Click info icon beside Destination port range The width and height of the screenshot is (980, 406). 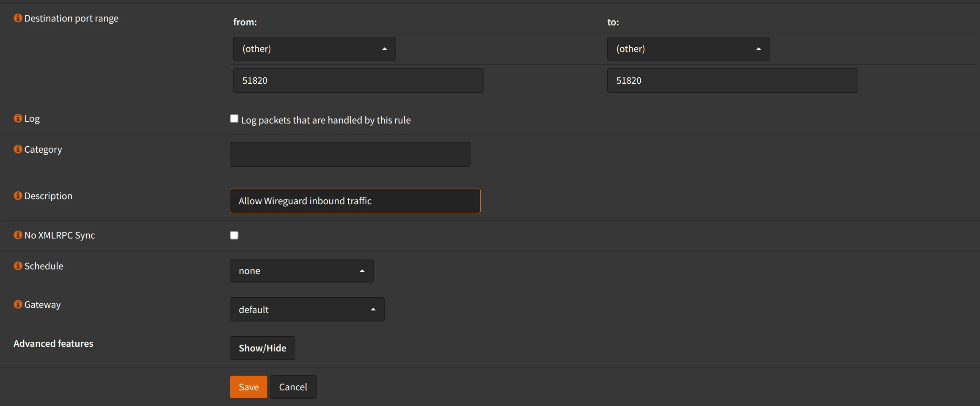coord(18,18)
